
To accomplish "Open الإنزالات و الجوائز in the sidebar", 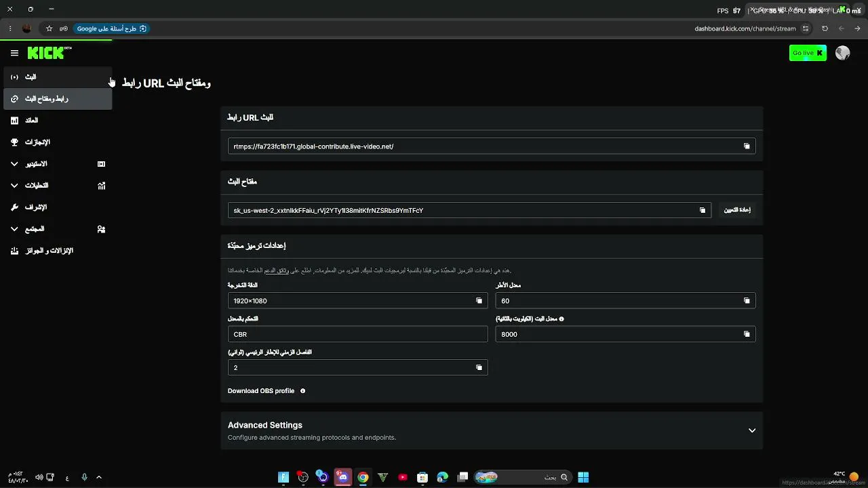I will point(57,251).
